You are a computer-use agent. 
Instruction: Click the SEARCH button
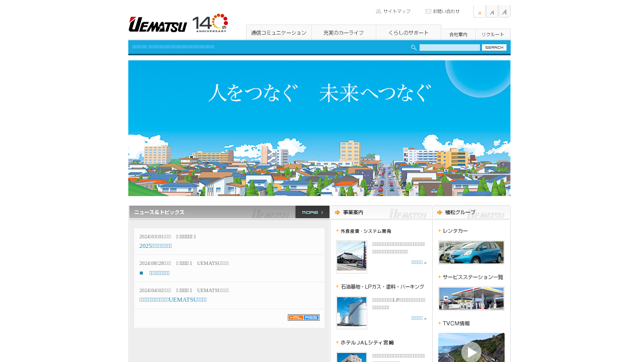494,47
